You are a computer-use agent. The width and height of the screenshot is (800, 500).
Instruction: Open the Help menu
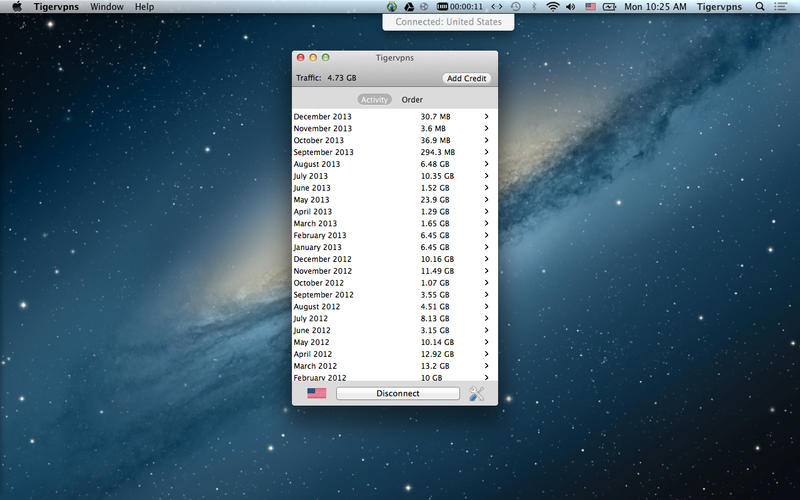pyautogui.click(x=144, y=7)
